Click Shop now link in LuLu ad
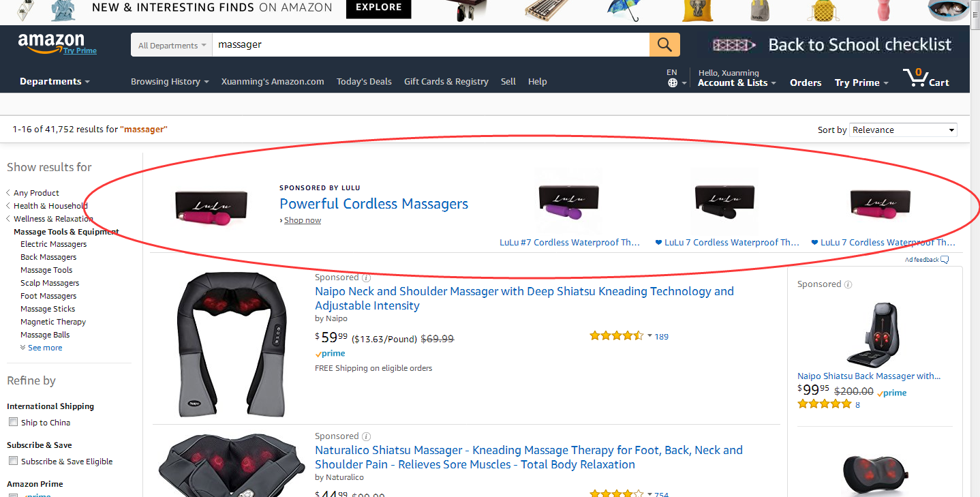 click(303, 220)
